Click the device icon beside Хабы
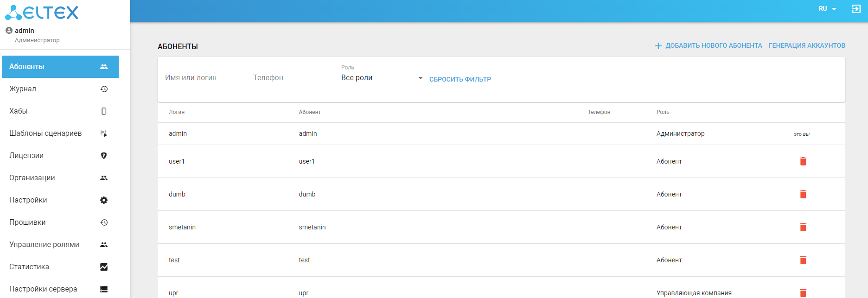Screen dimensions: 868x298 (104, 111)
